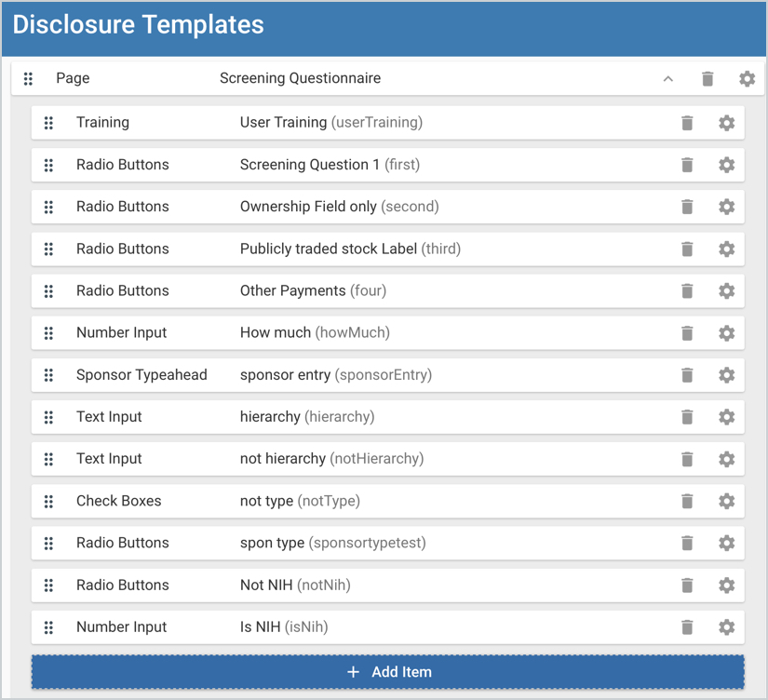Open settings gear for spon type

[726, 544]
